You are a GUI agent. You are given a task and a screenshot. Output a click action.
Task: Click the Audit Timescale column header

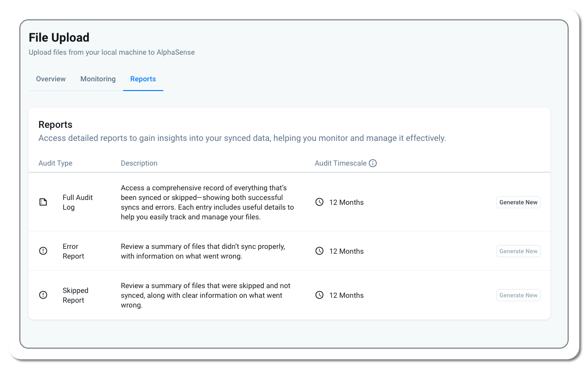point(341,163)
